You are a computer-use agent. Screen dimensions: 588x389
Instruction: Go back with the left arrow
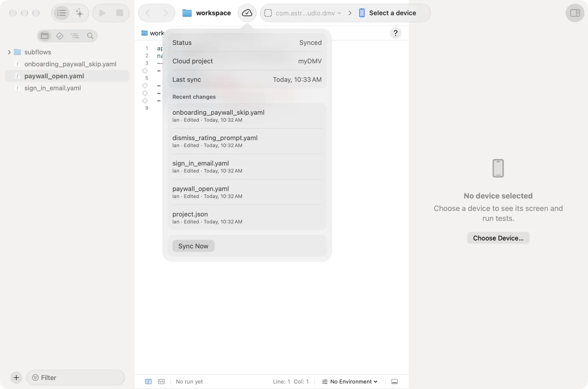pos(148,13)
